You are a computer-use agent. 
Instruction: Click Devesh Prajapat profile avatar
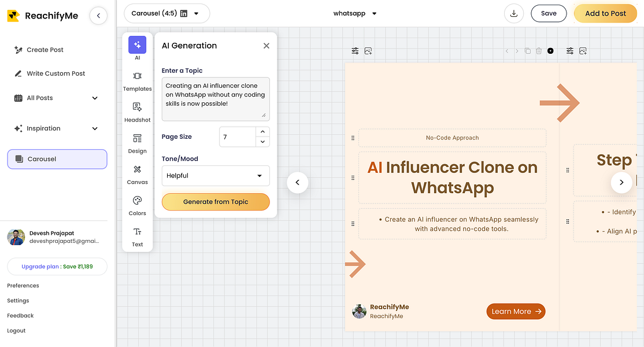point(16,237)
